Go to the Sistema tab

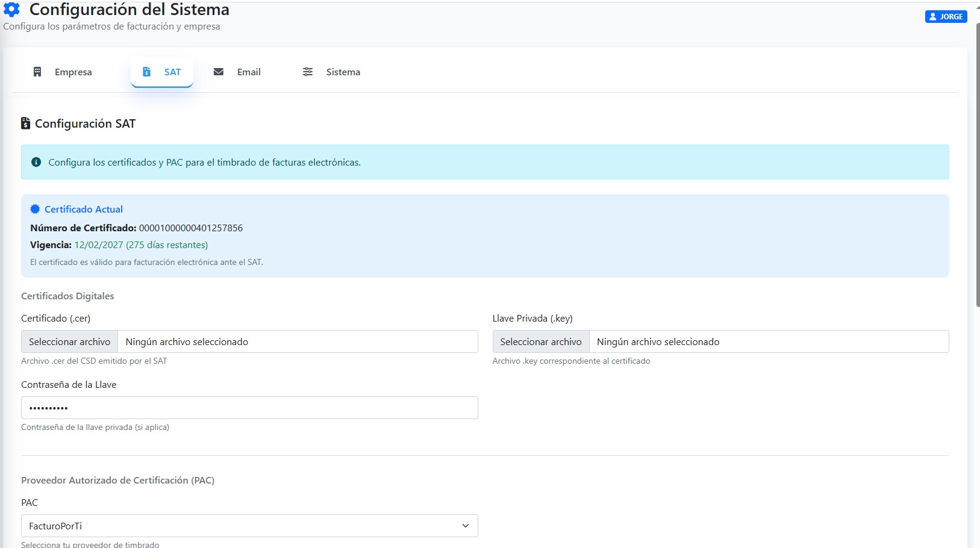pyautogui.click(x=331, y=72)
